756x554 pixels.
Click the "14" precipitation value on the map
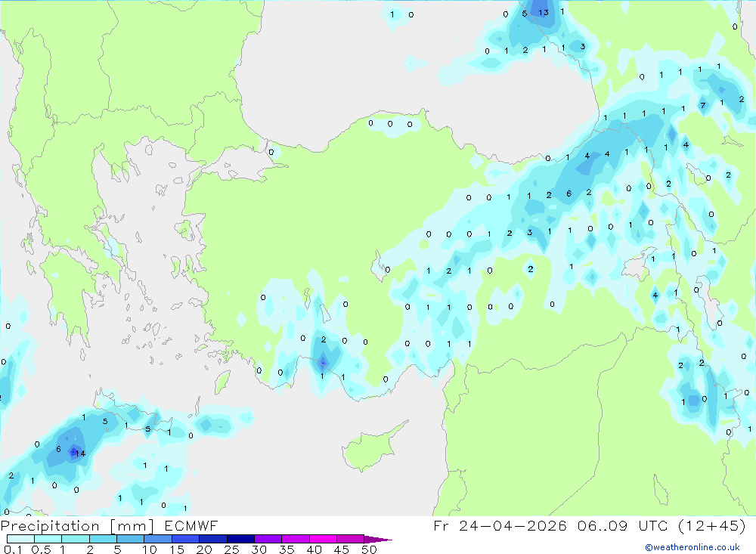coord(80,453)
